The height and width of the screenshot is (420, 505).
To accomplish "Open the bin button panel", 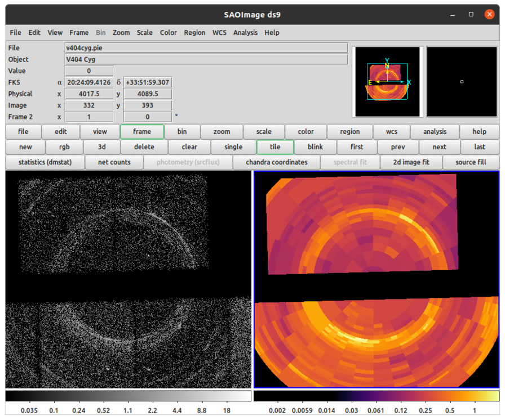I will (x=182, y=131).
